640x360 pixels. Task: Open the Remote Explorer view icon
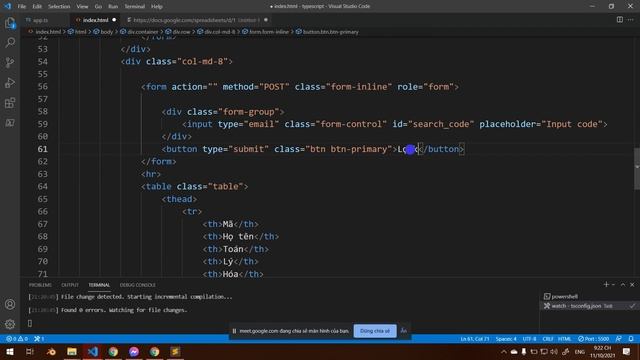coord(10,122)
